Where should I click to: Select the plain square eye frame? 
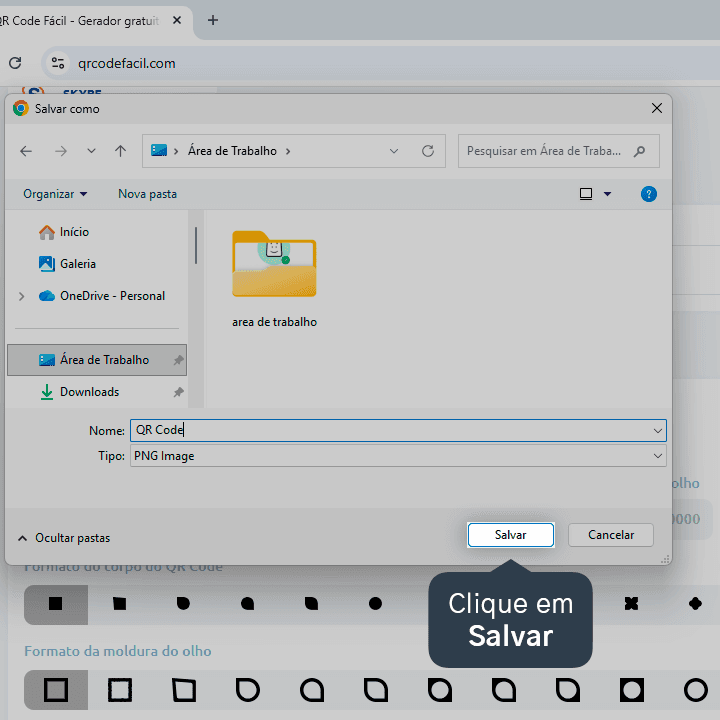(x=56, y=690)
